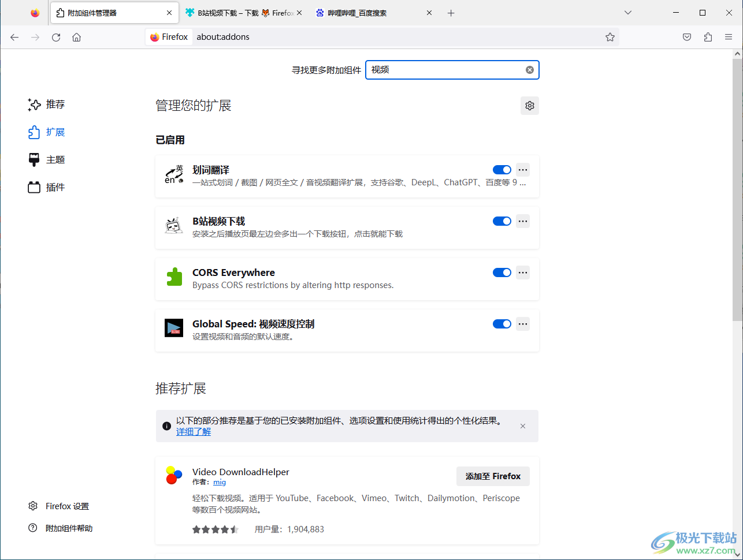Select 扩展 in the sidebar
This screenshot has width=743, height=560.
tap(46, 132)
